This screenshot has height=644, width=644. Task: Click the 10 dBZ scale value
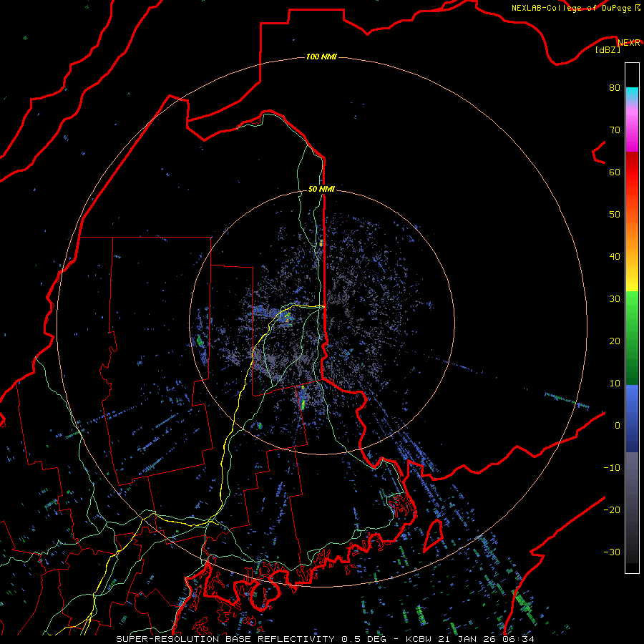[615, 384]
